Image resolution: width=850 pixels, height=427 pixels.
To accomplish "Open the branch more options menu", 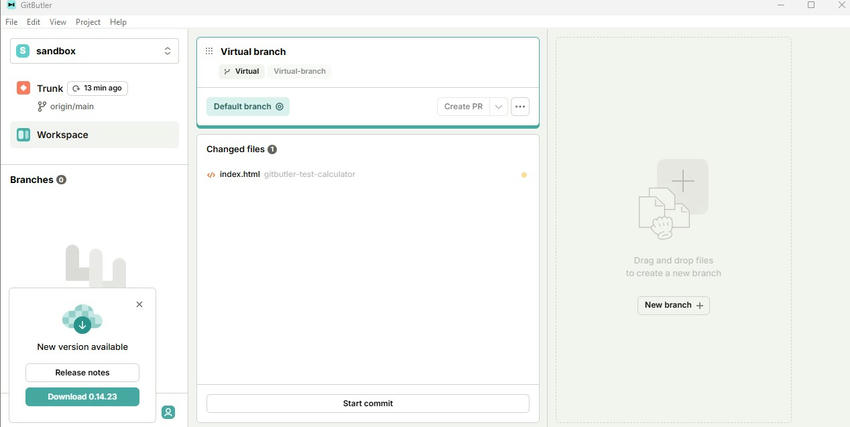I will click(x=520, y=107).
